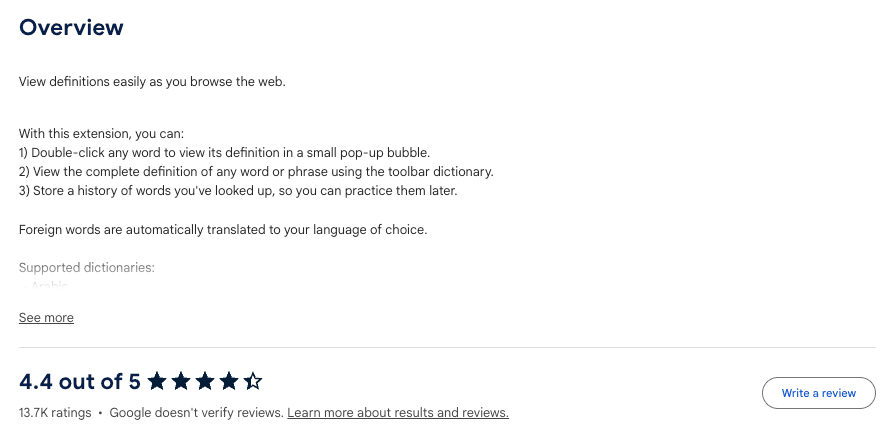Open Learn more about results and reviews
The height and width of the screenshot is (425, 890).
(x=398, y=413)
